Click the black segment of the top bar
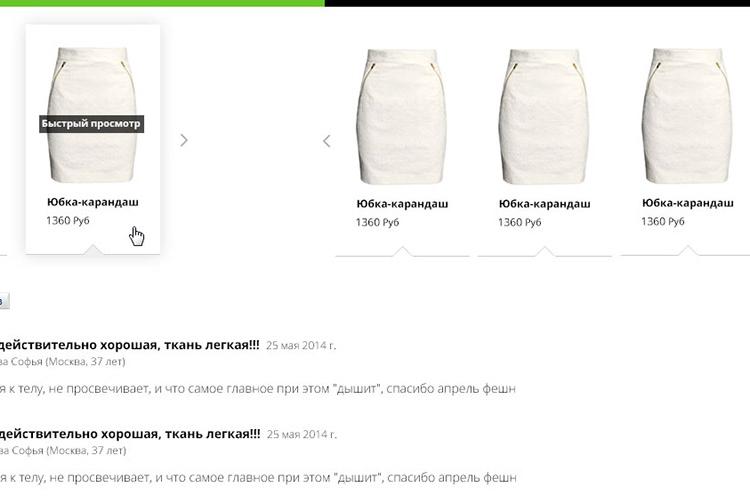The image size is (750, 500). pos(537,3)
